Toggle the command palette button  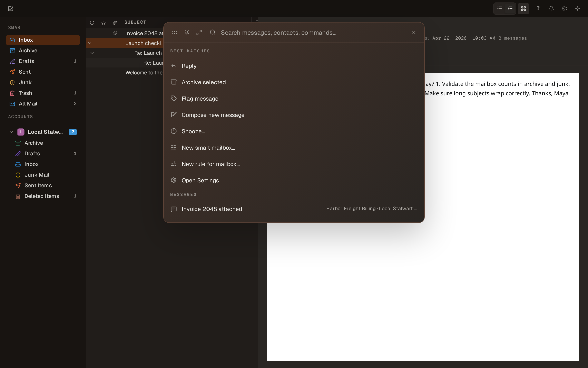tap(523, 9)
